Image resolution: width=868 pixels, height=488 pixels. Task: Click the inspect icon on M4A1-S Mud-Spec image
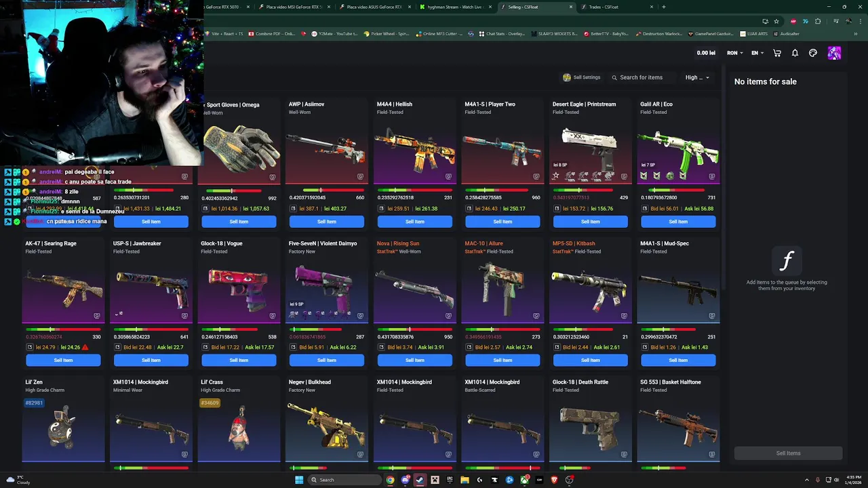(x=711, y=316)
